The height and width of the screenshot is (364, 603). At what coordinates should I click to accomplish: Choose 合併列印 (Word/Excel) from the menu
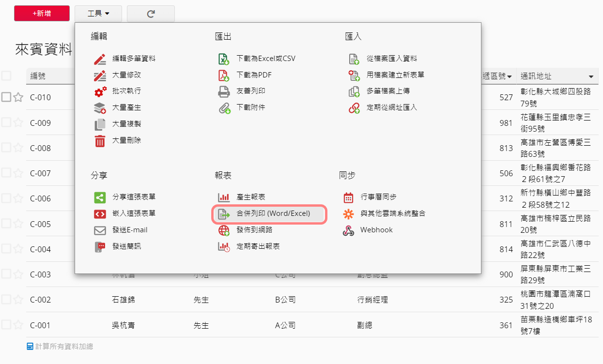(x=273, y=213)
